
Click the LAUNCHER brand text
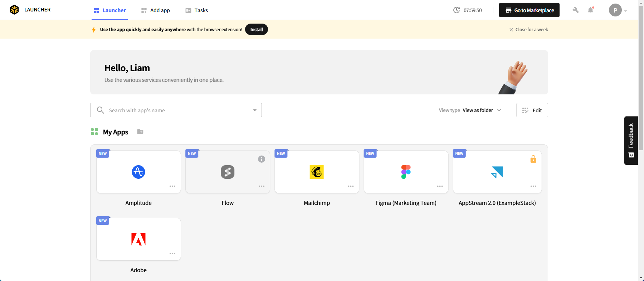[x=38, y=10]
